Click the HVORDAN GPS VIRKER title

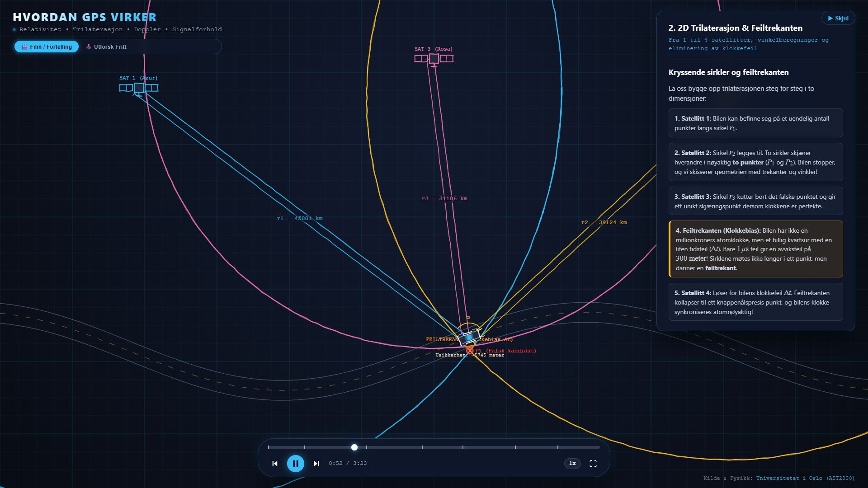[85, 17]
